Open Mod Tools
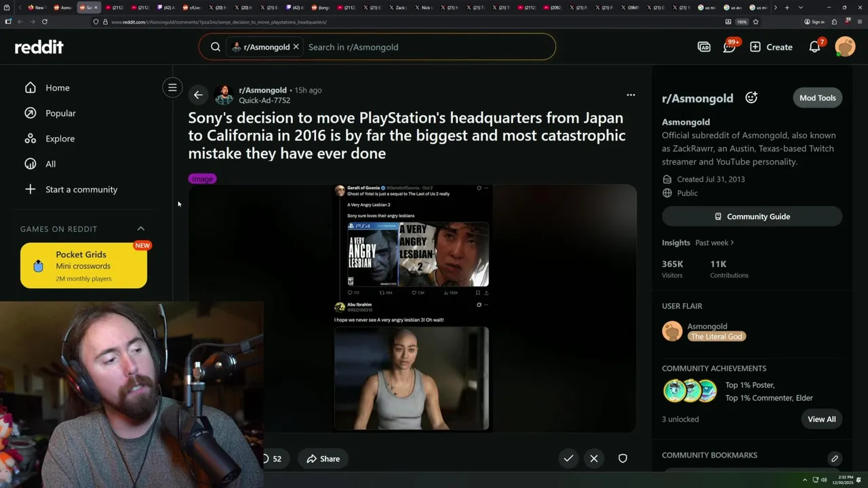The height and width of the screenshot is (488, 868). click(x=817, y=98)
